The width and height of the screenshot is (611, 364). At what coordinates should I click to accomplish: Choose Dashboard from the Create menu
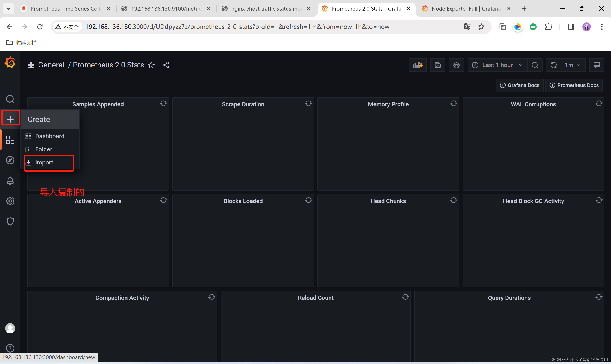pyautogui.click(x=50, y=136)
